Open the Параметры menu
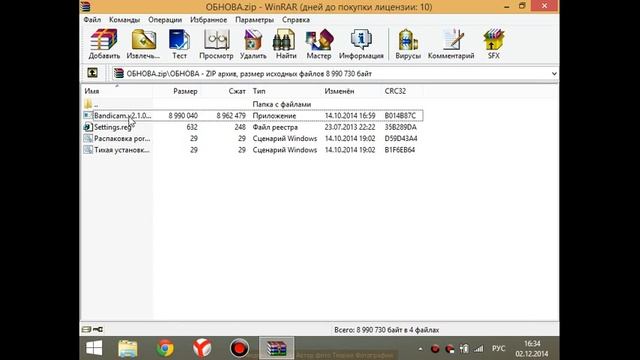 (255, 20)
